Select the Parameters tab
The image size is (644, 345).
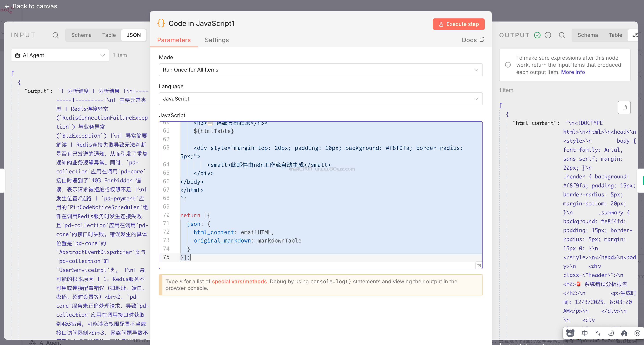coord(174,40)
